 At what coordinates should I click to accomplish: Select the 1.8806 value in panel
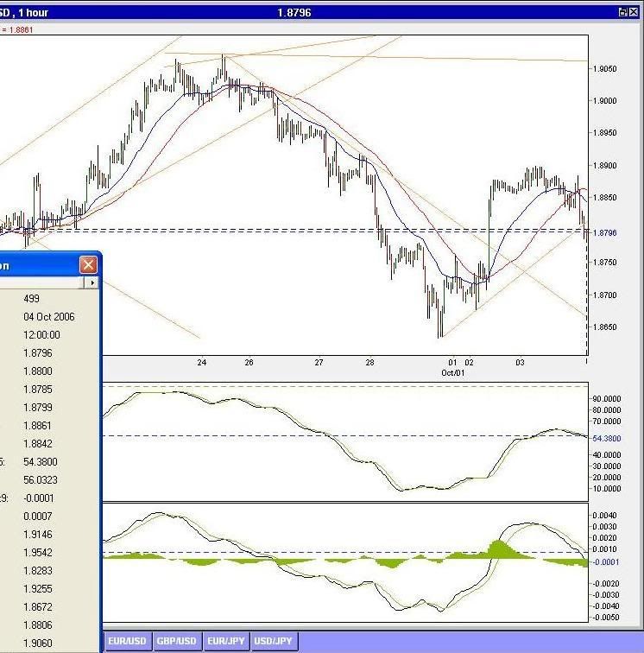(x=38, y=625)
